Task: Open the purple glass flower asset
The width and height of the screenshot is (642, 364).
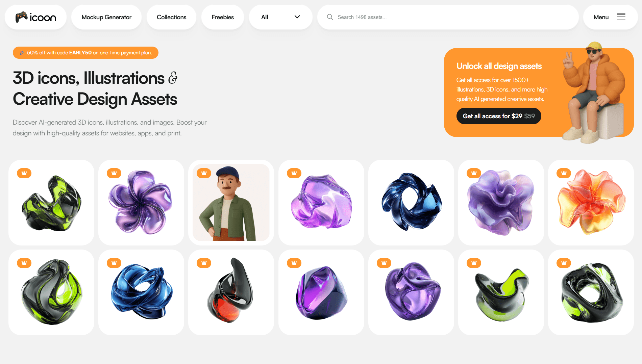Action: coord(141,203)
